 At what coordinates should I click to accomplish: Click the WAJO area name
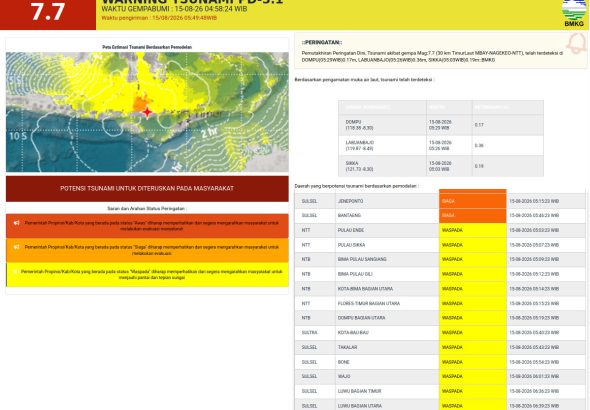tap(344, 377)
